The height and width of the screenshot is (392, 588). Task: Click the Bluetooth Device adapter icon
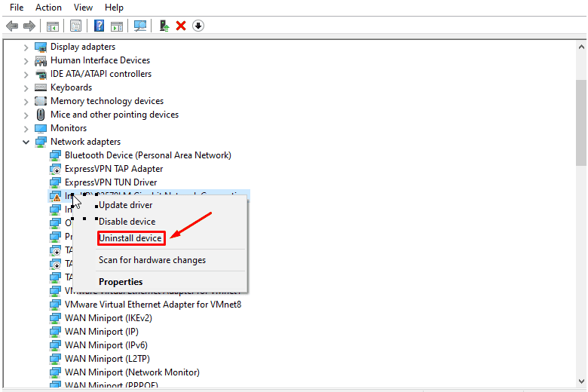(x=55, y=155)
